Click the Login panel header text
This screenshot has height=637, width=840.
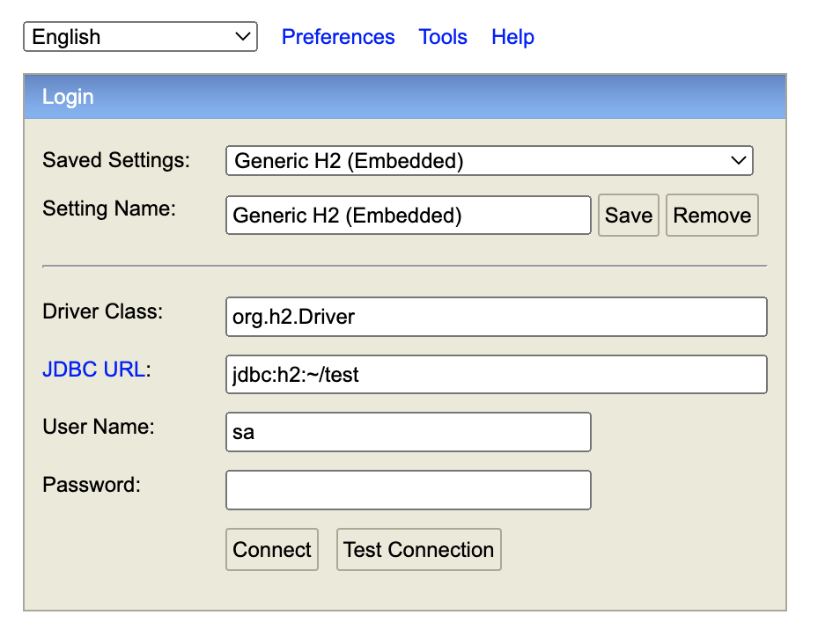(68, 97)
